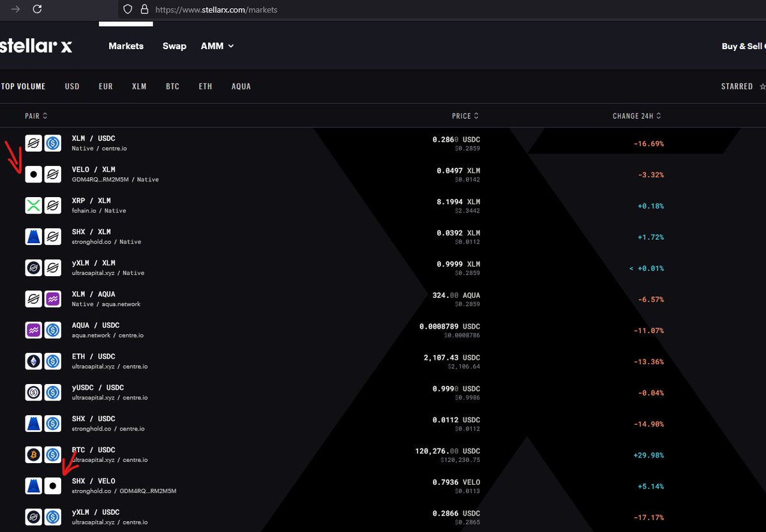Image resolution: width=766 pixels, height=532 pixels.
Task: Click the VELO icon in VELO / XLM row
Action: click(33, 174)
